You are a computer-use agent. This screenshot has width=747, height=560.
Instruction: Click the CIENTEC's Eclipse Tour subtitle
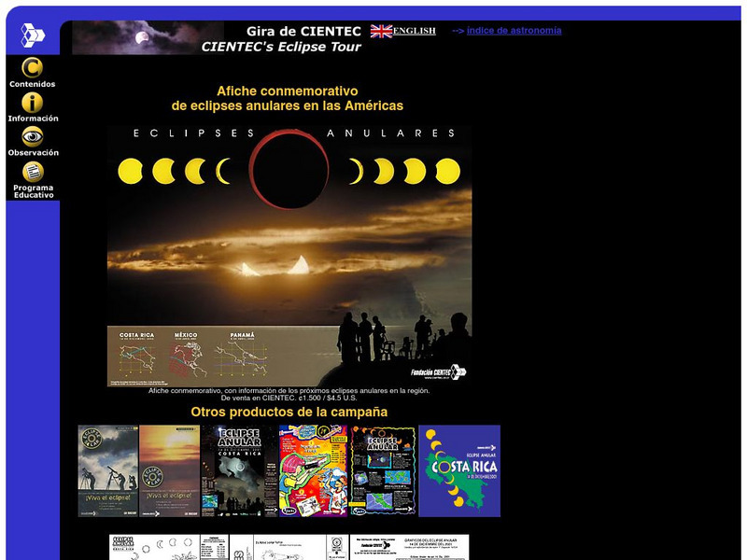coord(281,47)
